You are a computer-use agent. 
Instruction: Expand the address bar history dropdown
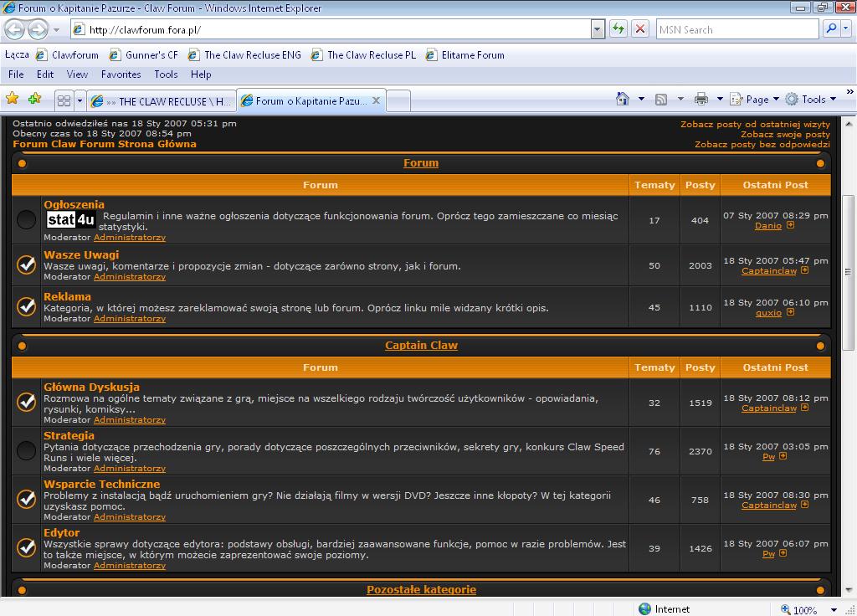click(598, 29)
